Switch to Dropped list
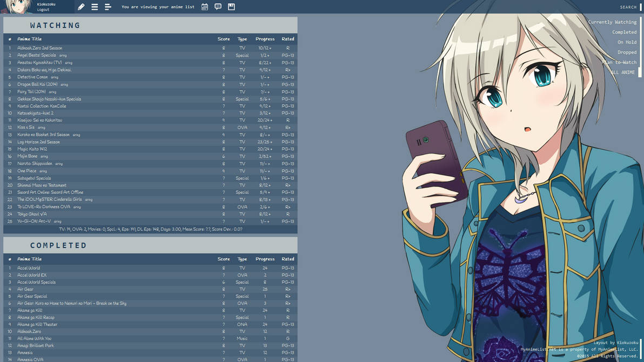This screenshot has width=644, height=362. coord(627,52)
